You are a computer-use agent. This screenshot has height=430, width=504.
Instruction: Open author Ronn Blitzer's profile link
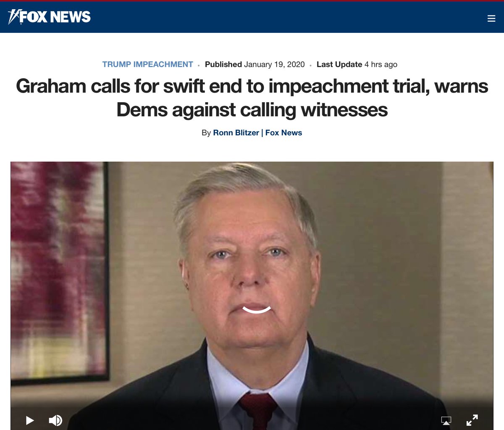(x=236, y=133)
